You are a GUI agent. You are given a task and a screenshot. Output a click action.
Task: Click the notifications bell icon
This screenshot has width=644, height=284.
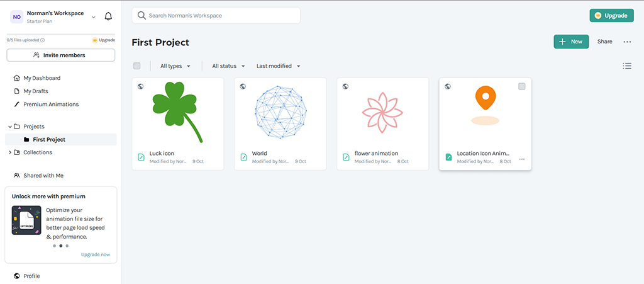point(108,16)
